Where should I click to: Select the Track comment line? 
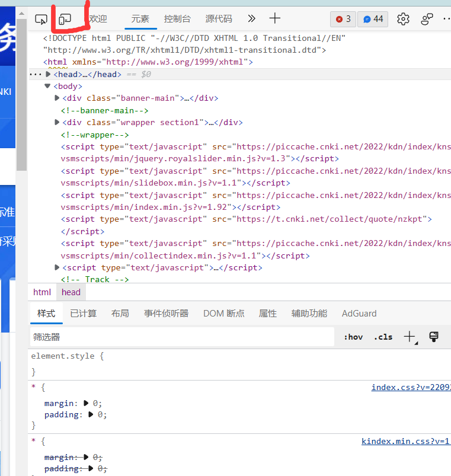click(x=95, y=279)
